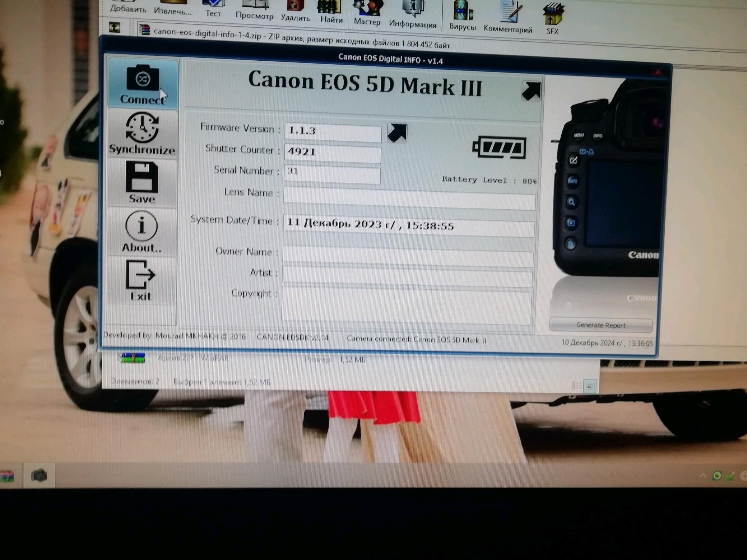This screenshot has width=747, height=560.
Task: Click WinRAR Извлечь toolbar button
Action: (x=172, y=8)
